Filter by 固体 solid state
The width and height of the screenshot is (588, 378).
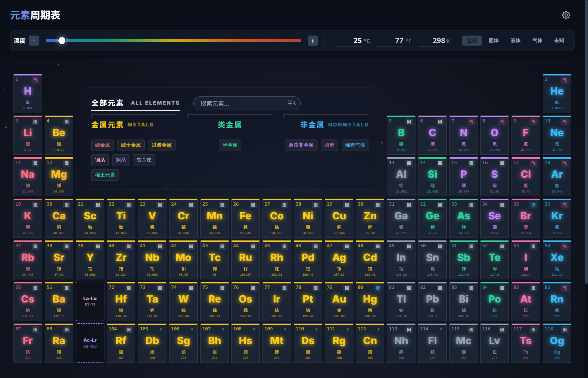coord(493,41)
